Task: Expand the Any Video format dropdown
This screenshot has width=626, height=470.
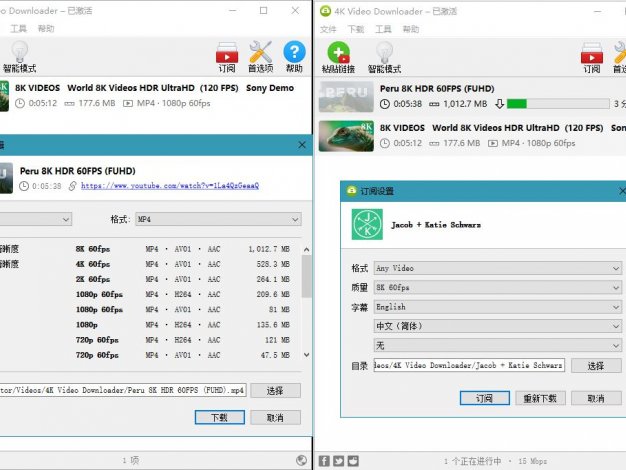Action: [497, 268]
